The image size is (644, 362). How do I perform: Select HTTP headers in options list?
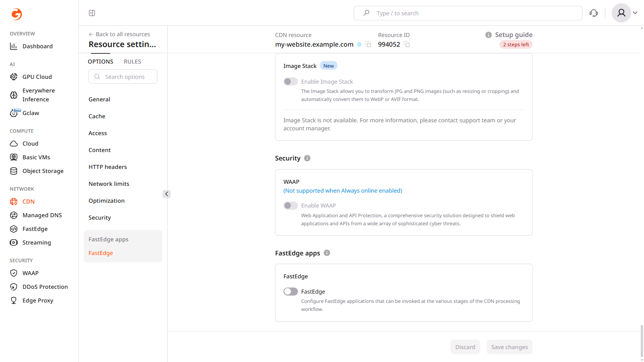[x=108, y=167]
